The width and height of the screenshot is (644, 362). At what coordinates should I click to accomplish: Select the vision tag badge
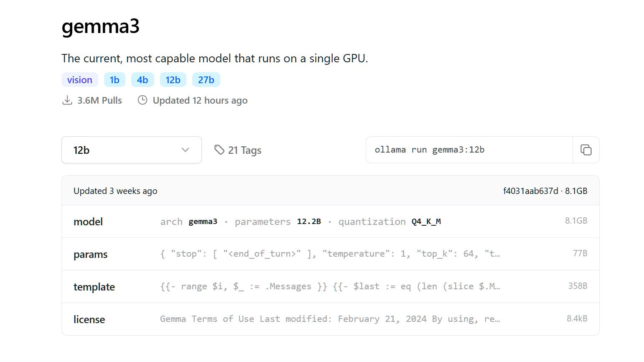click(79, 80)
